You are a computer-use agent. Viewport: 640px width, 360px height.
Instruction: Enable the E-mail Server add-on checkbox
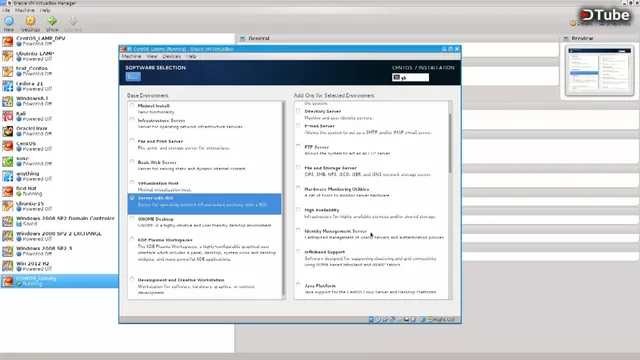(x=298, y=126)
